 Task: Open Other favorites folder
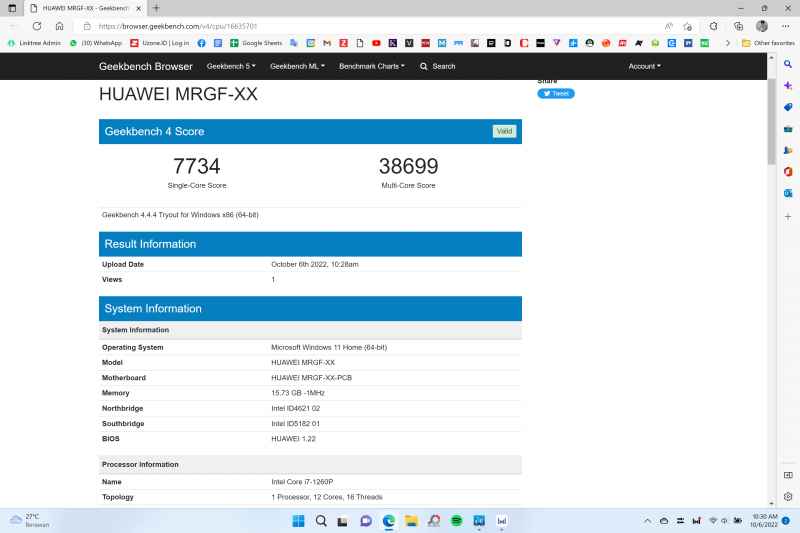pos(768,43)
